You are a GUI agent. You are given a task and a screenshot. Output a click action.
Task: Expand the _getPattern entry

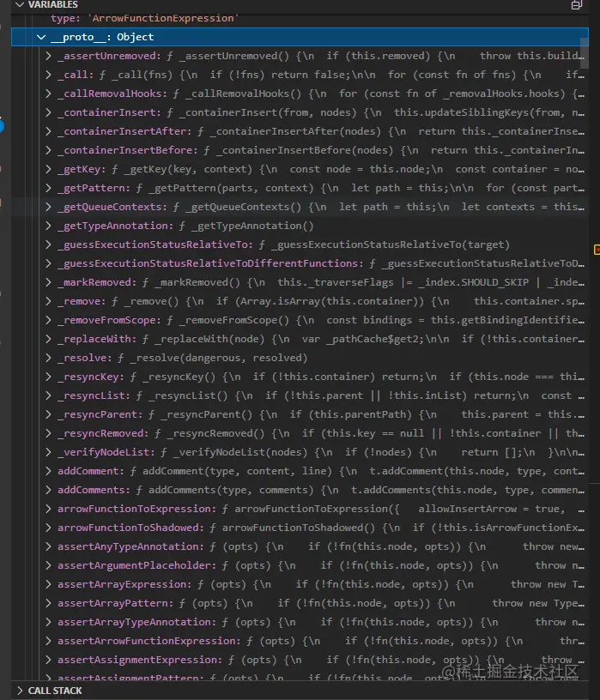(x=48, y=188)
